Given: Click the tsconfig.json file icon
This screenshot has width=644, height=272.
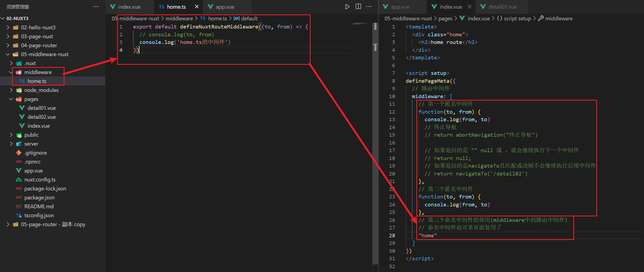Looking at the screenshot, I should [x=19, y=215].
